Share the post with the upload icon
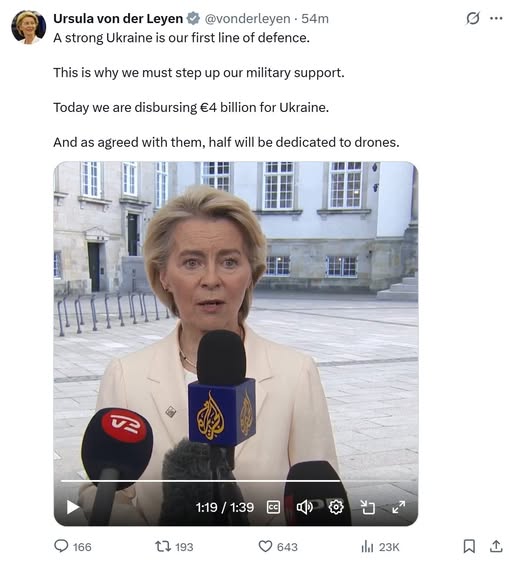Viewport: 509px width, 565px height. 496,546
